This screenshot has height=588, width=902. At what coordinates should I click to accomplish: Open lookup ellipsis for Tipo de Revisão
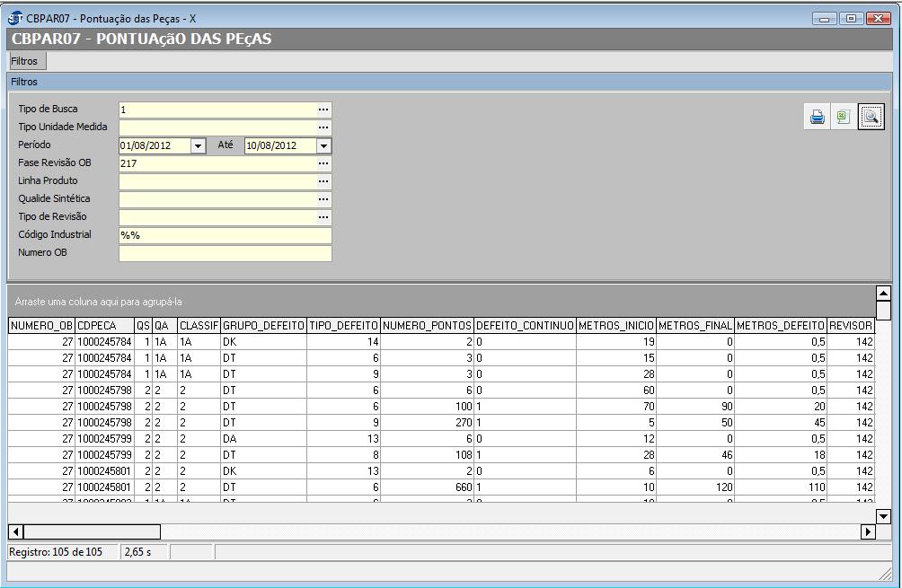[323, 217]
